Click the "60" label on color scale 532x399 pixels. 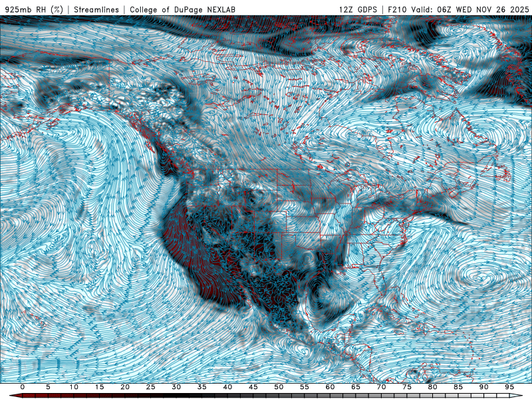point(330,387)
